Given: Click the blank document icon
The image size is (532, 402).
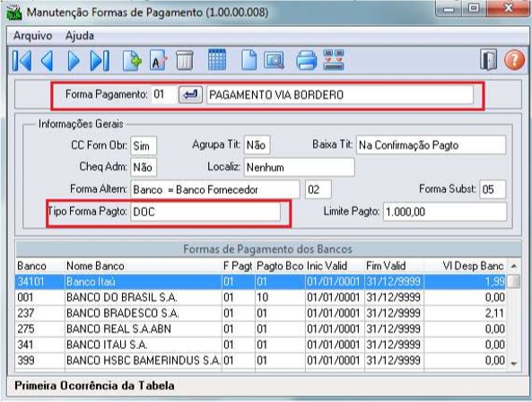Looking at the screenshot, I should coord(249,60).
